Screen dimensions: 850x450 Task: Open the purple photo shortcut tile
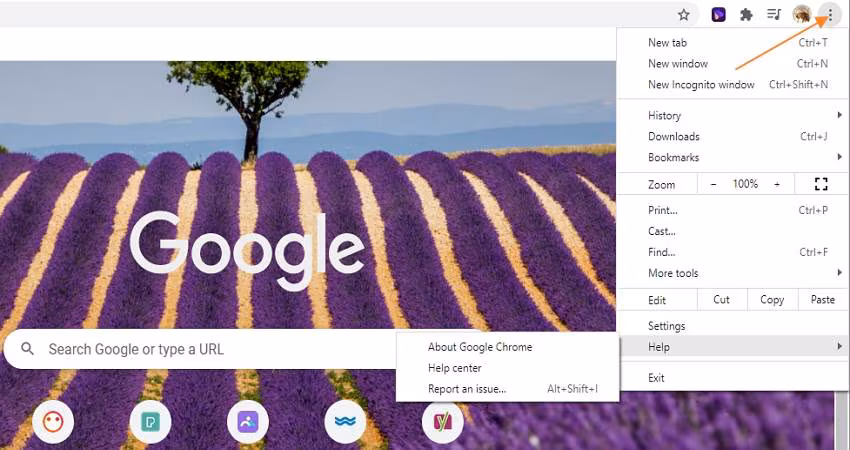point(248,421)
